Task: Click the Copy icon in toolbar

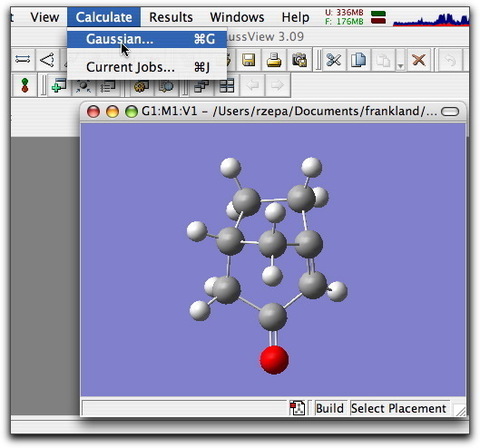Action: point(359,60)
